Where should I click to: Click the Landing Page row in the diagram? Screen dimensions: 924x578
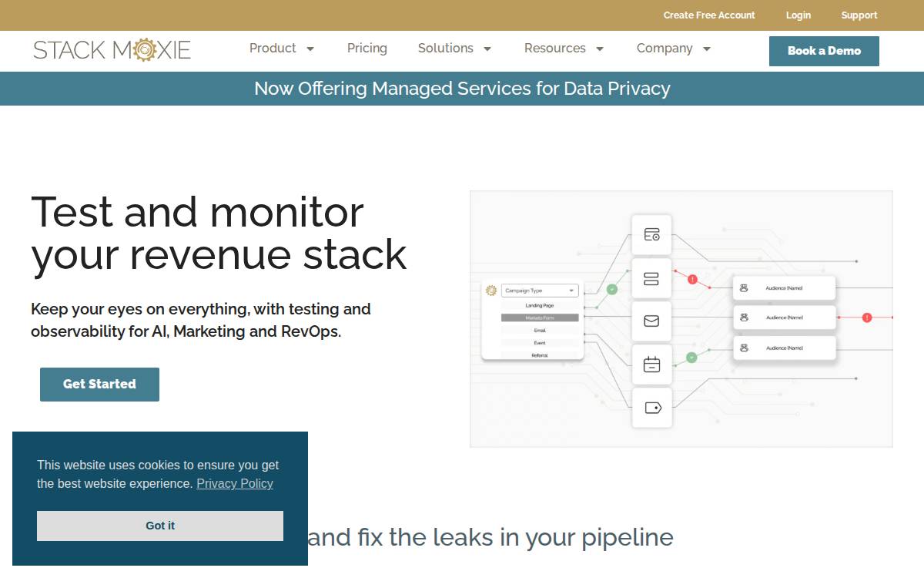(540, 305)
